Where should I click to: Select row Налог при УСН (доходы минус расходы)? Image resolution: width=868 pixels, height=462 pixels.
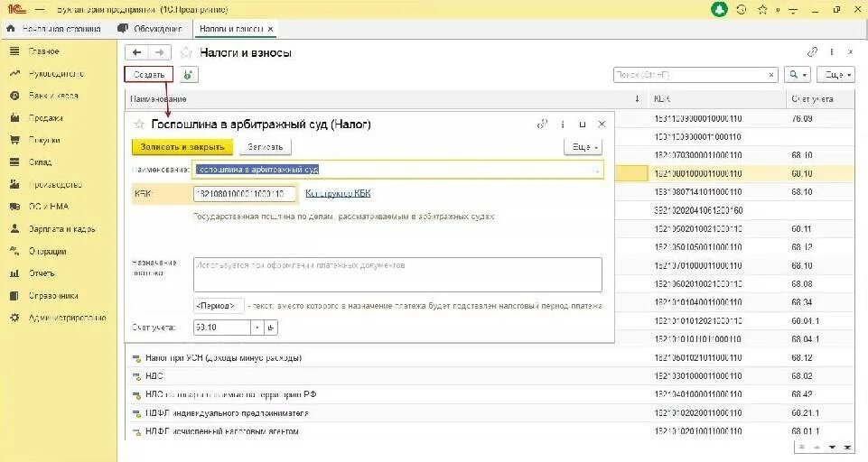(x=489, y=358)
